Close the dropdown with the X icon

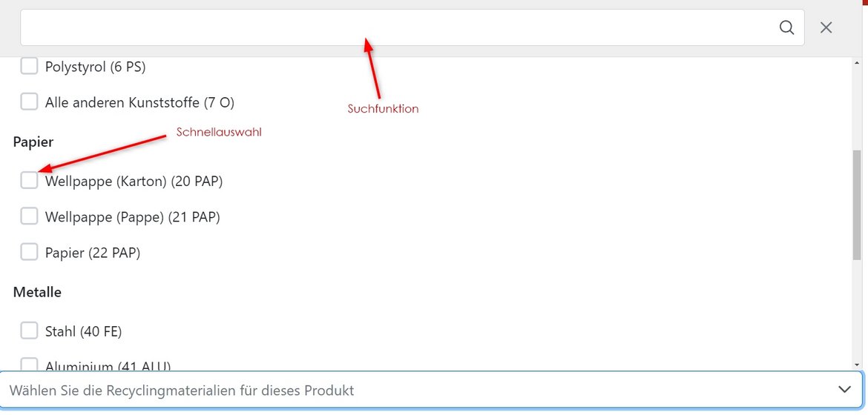pyautogui.click(x=826, y=27)
